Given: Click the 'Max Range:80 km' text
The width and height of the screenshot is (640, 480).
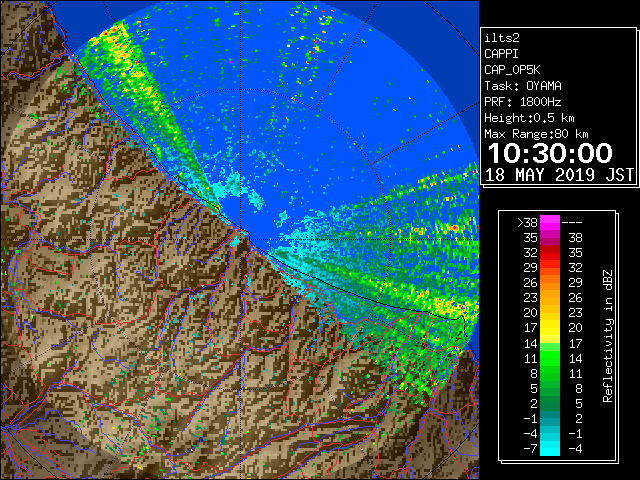Looking at the screenshot, I should (x=536, y=134).
